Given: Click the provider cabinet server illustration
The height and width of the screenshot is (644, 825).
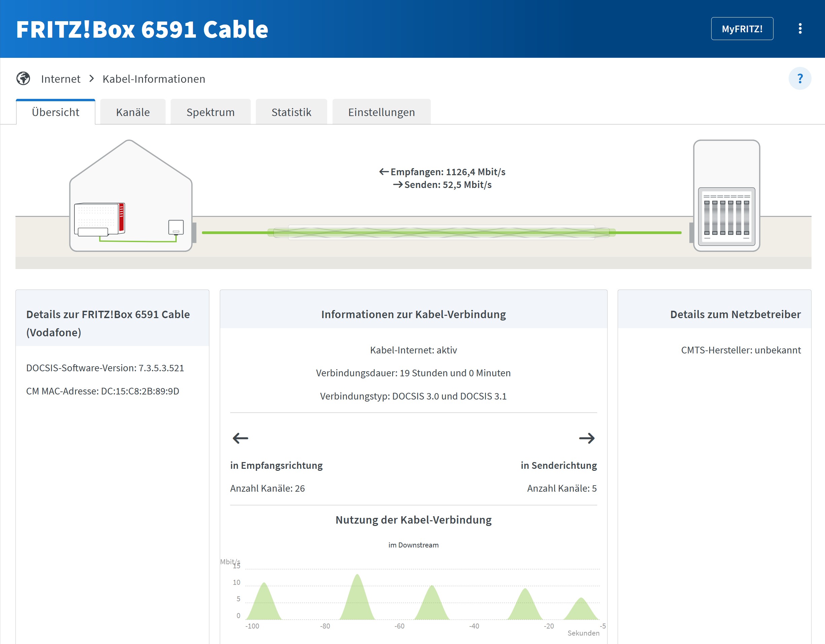Looking at the screenshot, I should [726, 196].
